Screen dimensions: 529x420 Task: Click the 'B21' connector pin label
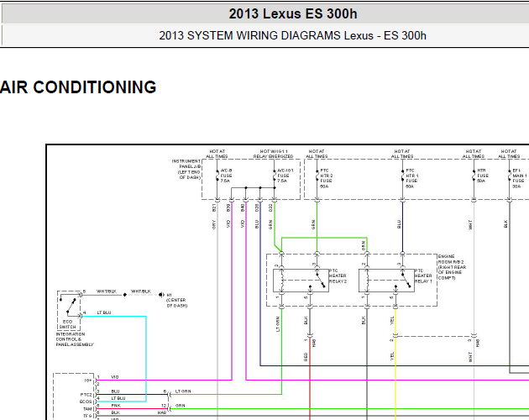pyautogui.click(x=214, y=208)
